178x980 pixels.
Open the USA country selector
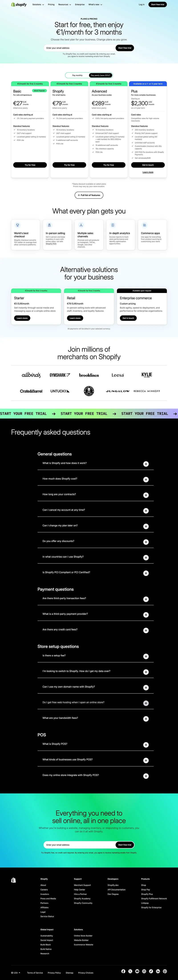(x=16, y=972)
